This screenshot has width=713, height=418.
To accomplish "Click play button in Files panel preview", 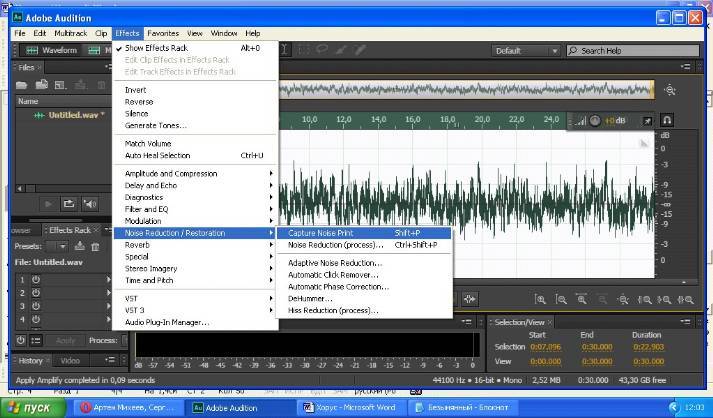I will (48, 204).
